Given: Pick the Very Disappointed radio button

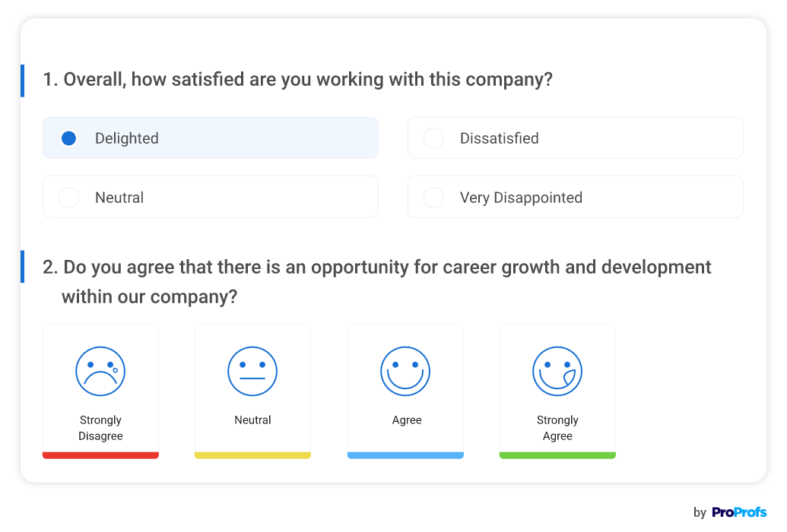Looking at the screenshot, I should pyautogui.click(x=433, y=198).
